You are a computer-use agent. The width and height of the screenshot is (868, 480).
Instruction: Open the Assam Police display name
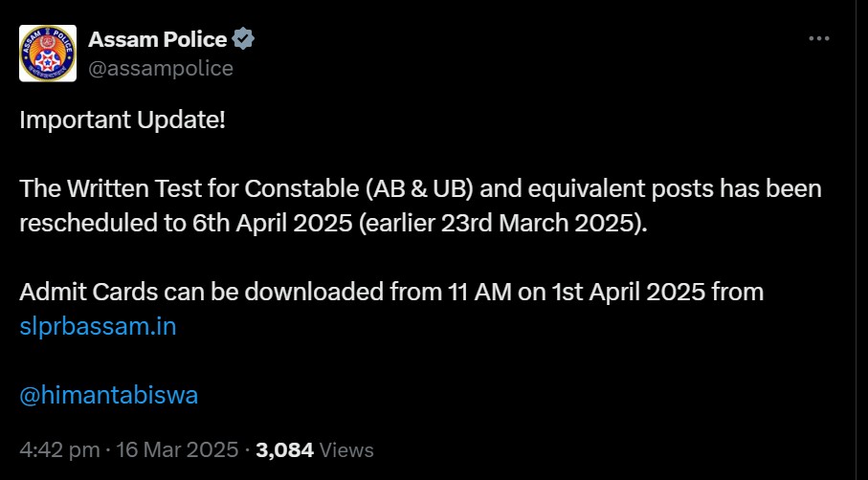[158, 40]
